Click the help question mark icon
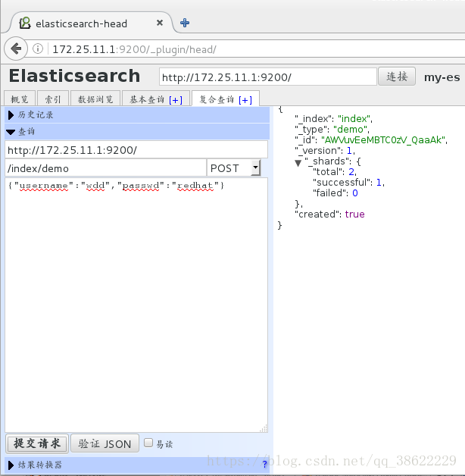This screenshot has height=476, width=465. click(264, 464)
